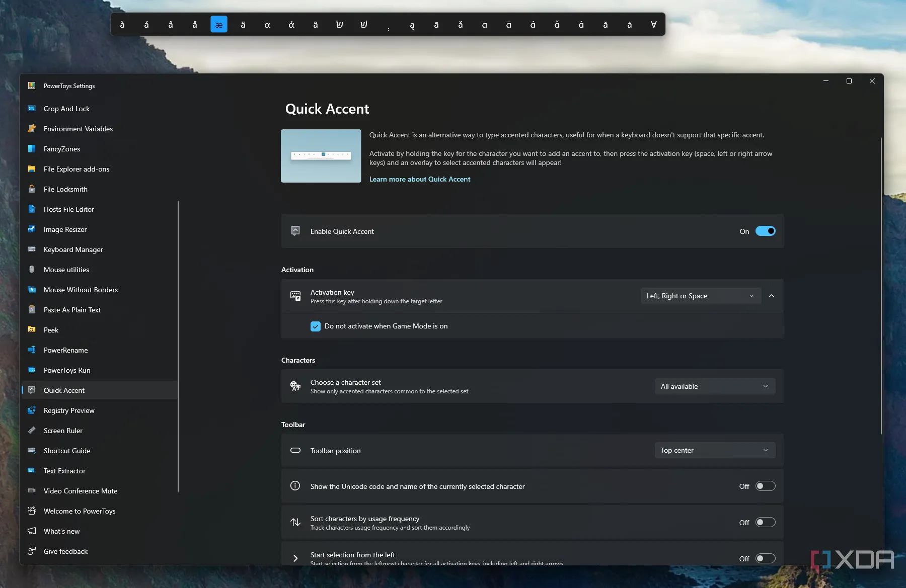
Task: Collapse the Activation key section chevron
Action: click(772, 296)
